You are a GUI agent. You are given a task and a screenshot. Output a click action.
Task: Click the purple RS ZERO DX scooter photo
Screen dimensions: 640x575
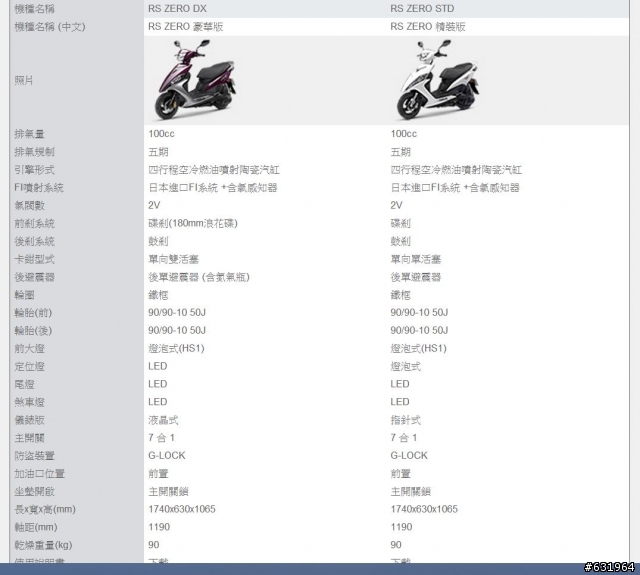pos(195,80)
